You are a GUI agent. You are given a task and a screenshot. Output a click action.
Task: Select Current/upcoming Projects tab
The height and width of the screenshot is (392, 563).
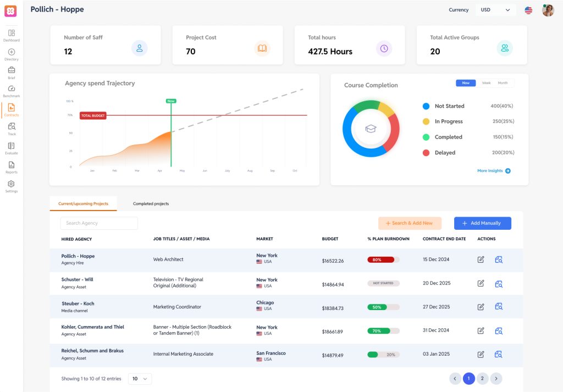83,204
